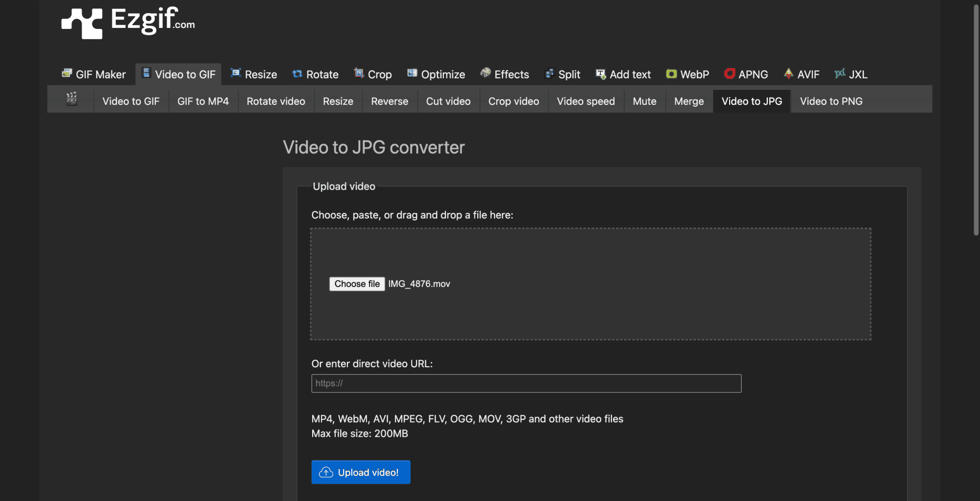Screen dimensions: 980x501
Task: Select the Rotate menu item
Action: pos(316,75)
